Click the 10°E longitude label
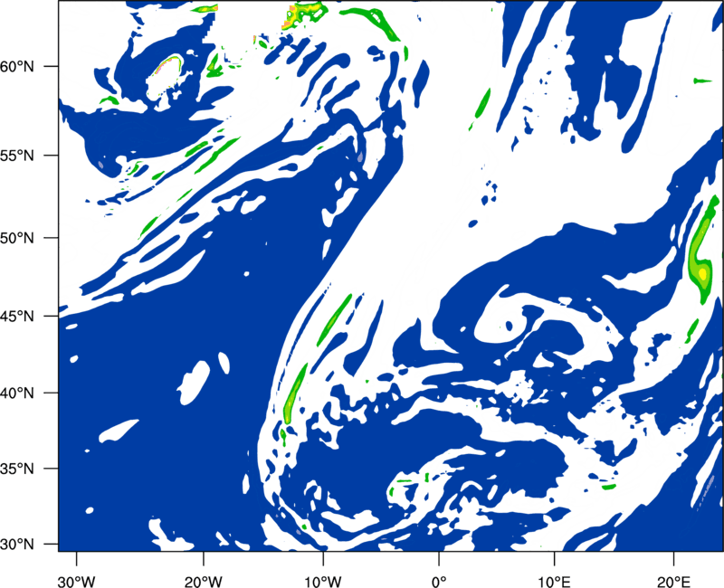 click(554, 582)
